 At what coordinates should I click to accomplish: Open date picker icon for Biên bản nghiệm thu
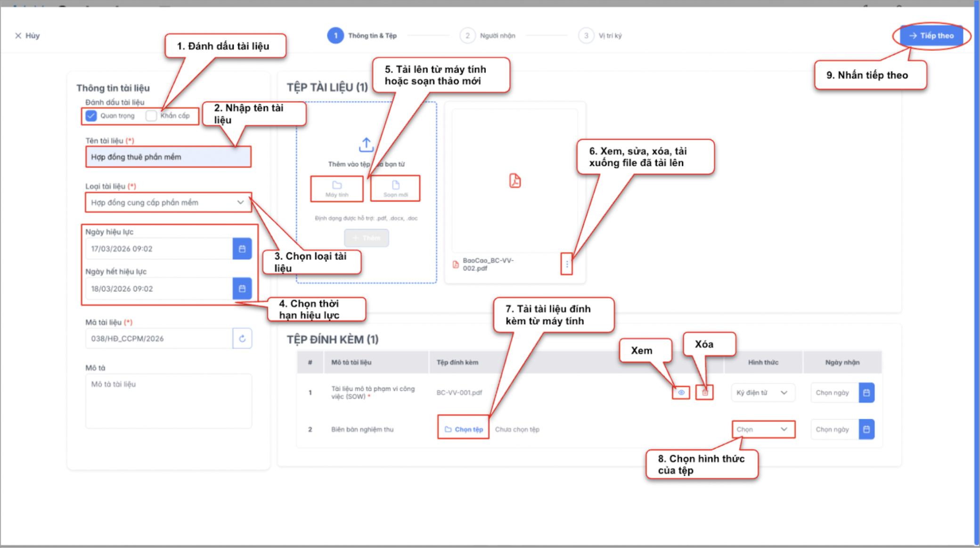866,429
